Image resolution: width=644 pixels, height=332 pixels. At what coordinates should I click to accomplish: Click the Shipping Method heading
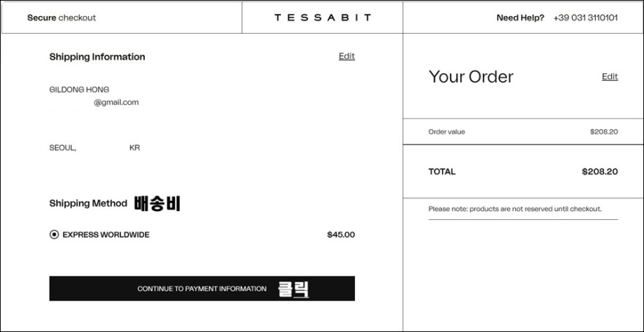[x=89, y=203]
